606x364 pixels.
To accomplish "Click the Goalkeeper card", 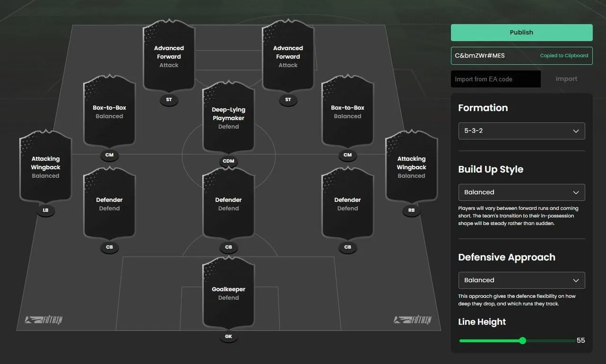I will [x=228, y=293].
